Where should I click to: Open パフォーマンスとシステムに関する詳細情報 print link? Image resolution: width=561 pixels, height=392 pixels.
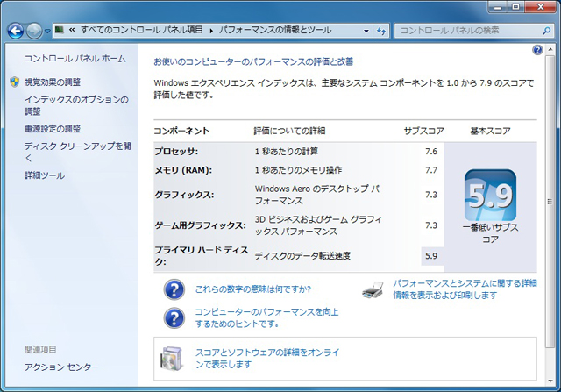pos(465,289)
